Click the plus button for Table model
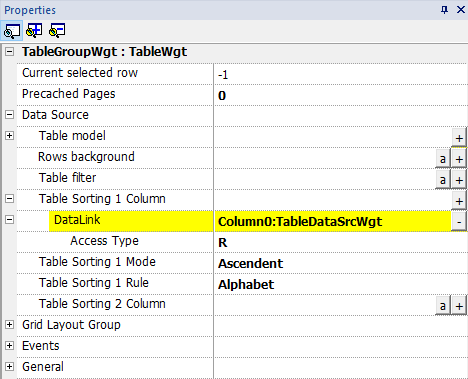Screen dimensions: 468x379 459,138
